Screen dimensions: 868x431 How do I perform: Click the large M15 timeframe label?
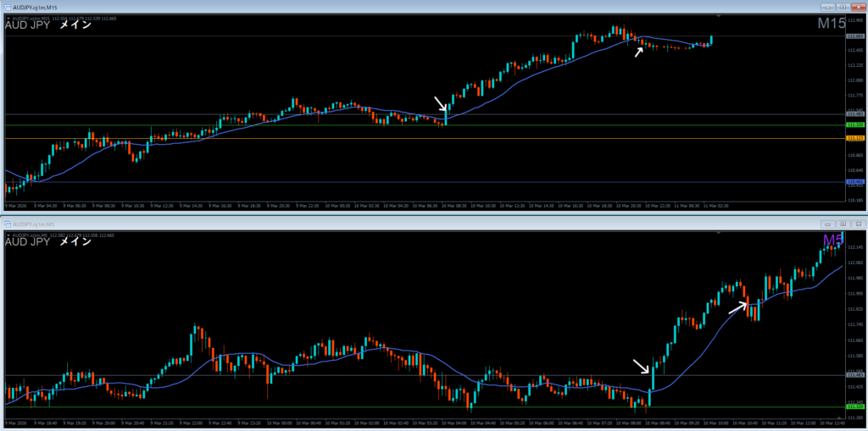click(x=830, y=25)
